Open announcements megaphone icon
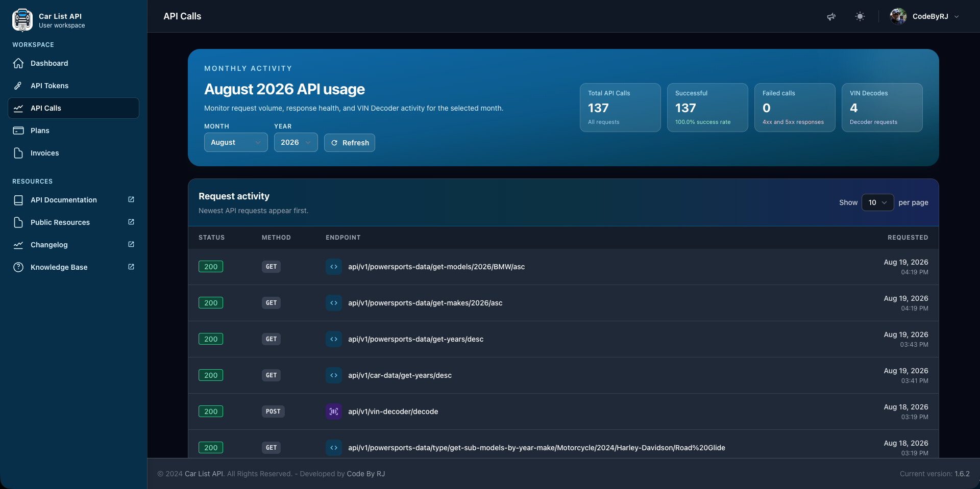Image resolution: width=980 pixels, height=489 pixels. pos(831,16)
